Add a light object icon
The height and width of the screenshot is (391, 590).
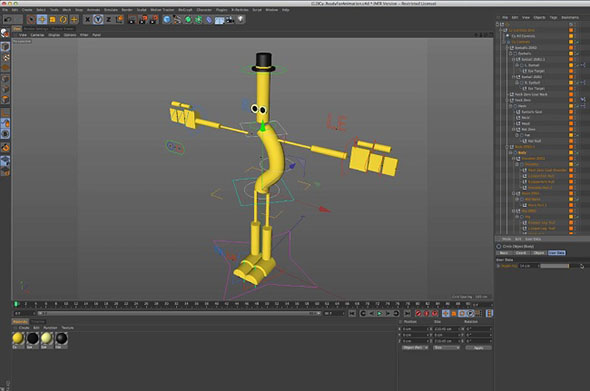pyautogui.click(x=240, y=20)
